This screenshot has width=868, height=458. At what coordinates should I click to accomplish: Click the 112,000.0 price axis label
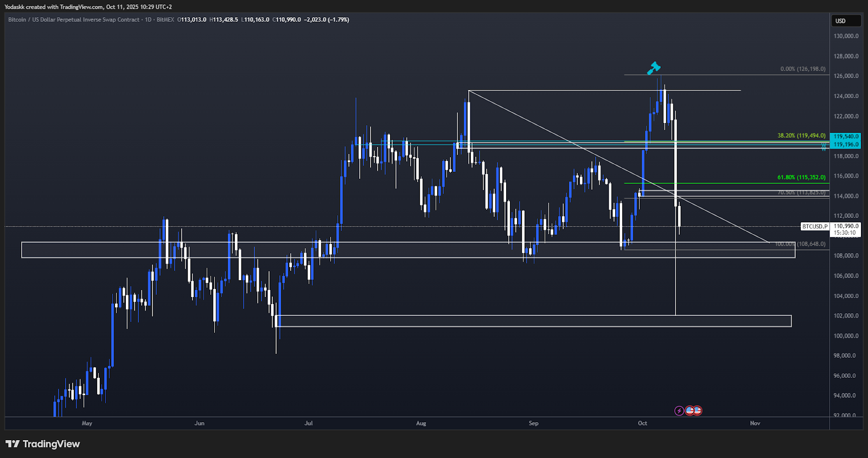tap(846, 216)
